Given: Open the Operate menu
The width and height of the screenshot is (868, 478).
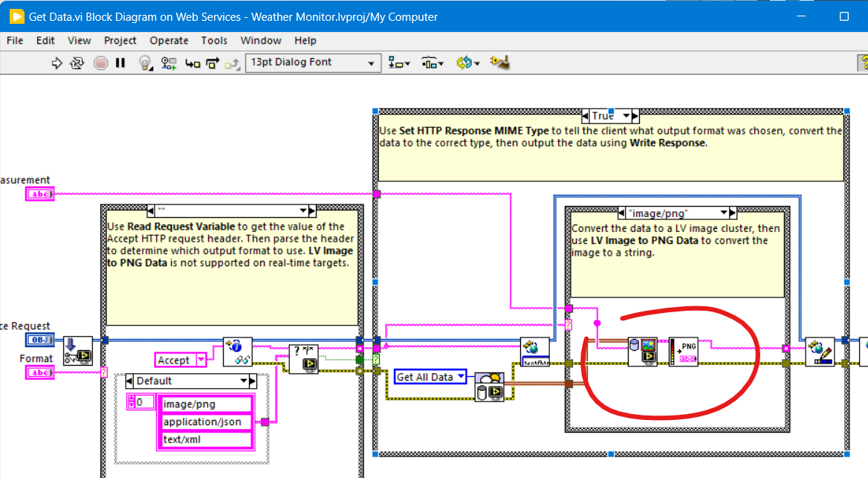Looking at the screenshot, I should click(169, 40).
